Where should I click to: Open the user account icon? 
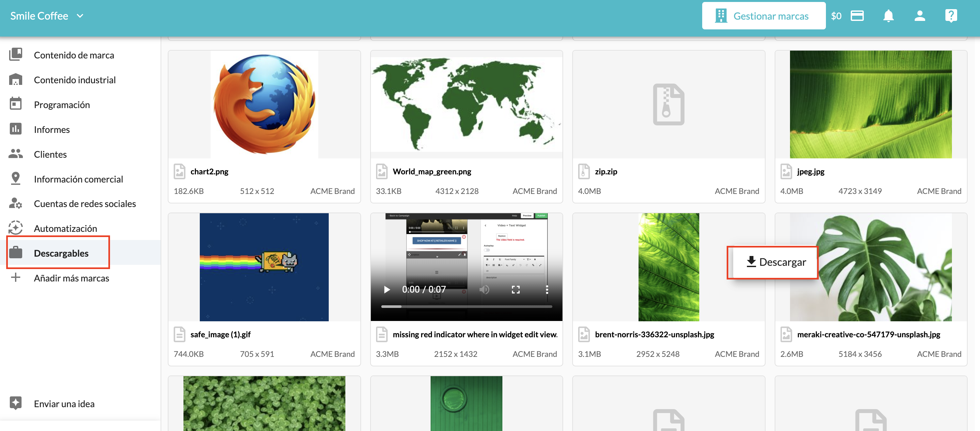tap(920, 16)
